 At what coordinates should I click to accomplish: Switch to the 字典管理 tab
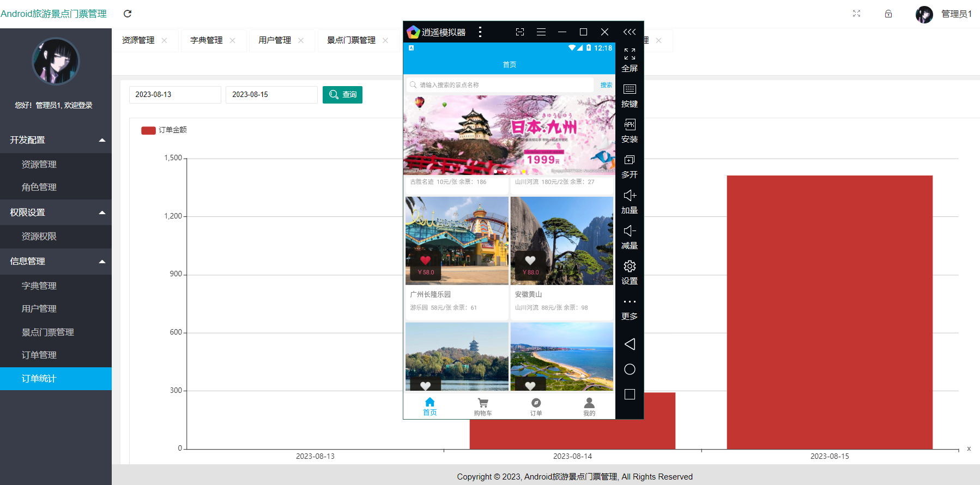pos(206,40)
